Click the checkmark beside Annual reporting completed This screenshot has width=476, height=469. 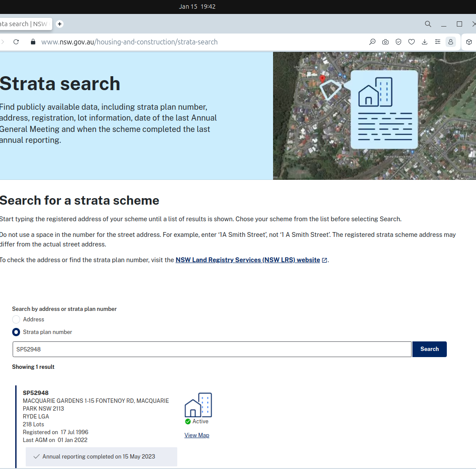37,456
